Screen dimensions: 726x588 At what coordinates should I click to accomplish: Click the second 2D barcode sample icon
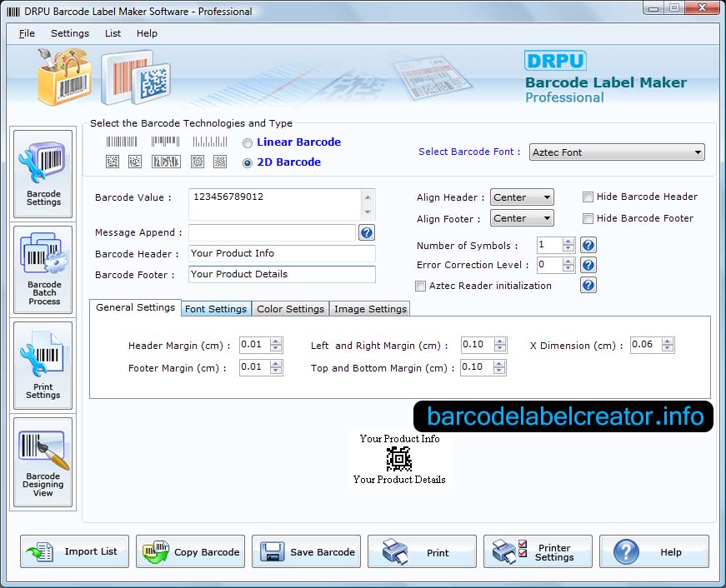coord(135,162)
